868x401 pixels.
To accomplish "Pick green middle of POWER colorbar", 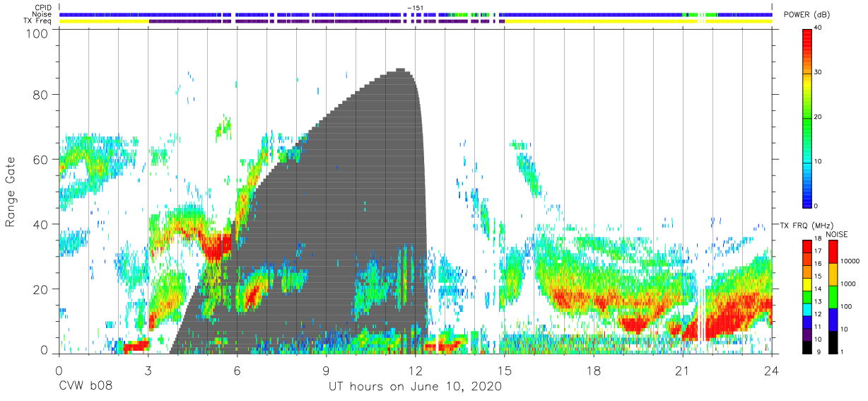I will point(807,117).
